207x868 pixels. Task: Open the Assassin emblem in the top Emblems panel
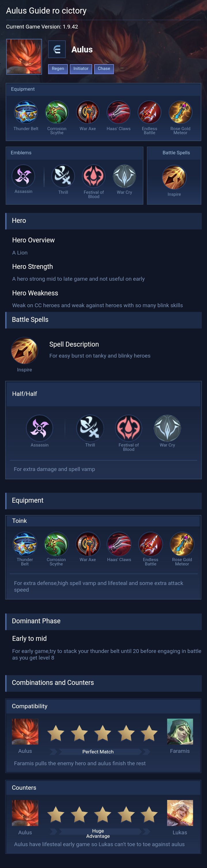(23, 176)
